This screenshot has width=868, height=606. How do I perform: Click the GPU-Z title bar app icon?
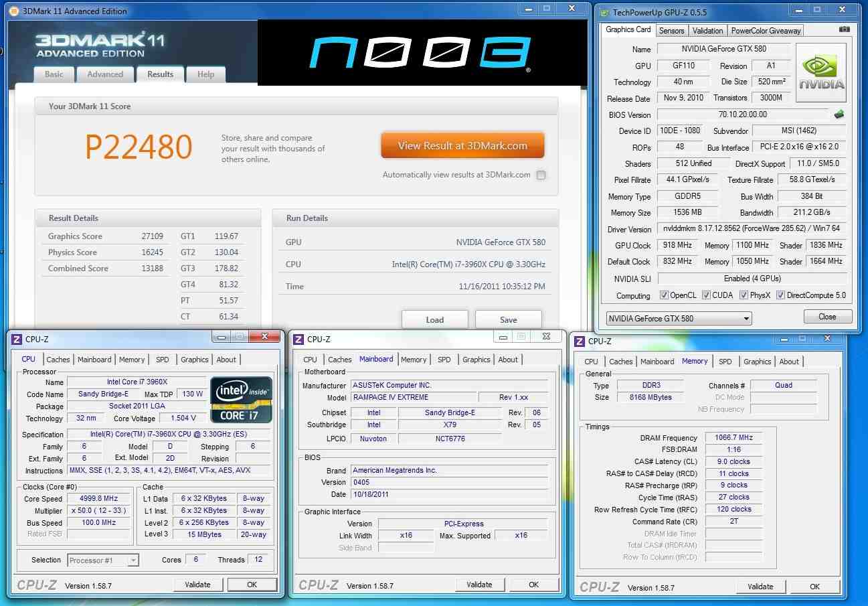604,12
